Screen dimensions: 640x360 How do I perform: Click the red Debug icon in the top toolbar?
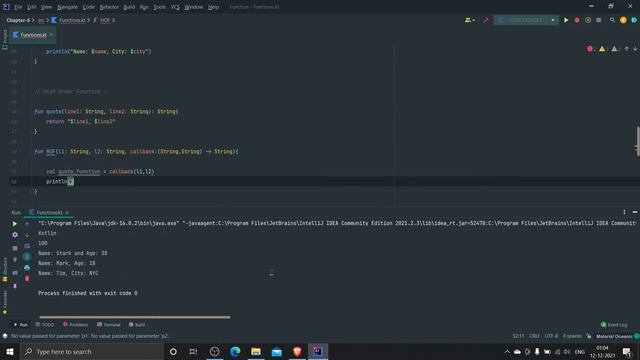coord(577,20)
